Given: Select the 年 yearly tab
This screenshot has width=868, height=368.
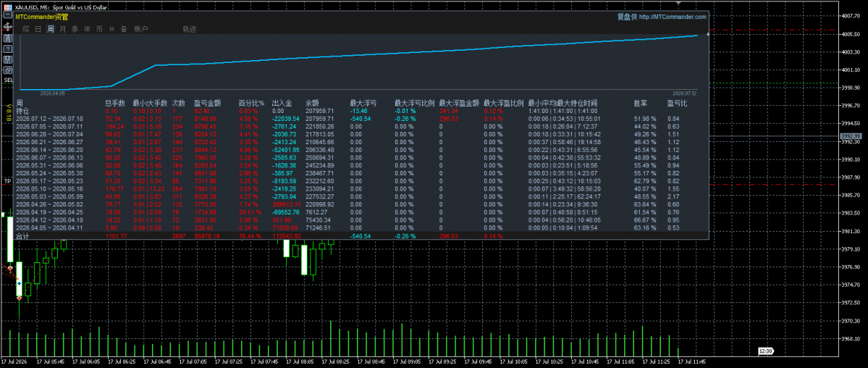Looking at the screenshot, I should tap(87, 29).
